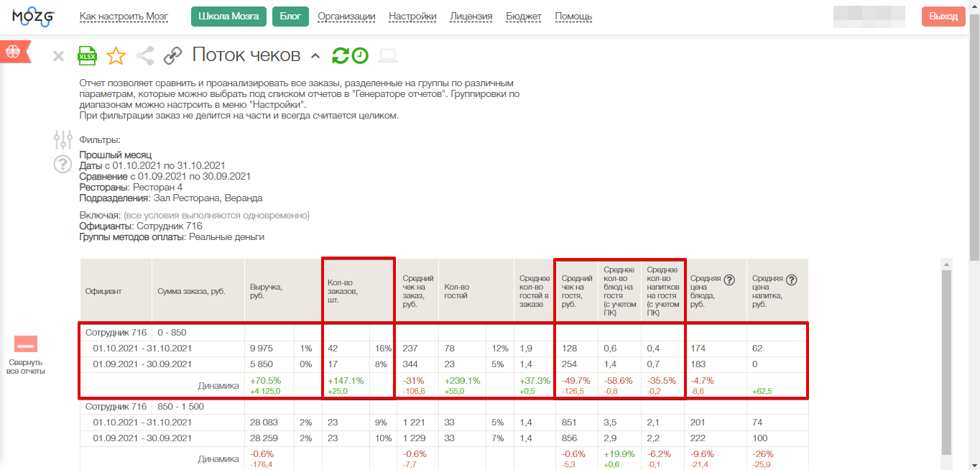
Task: Export report via the XLSX icon
Action: pos(87,55)
